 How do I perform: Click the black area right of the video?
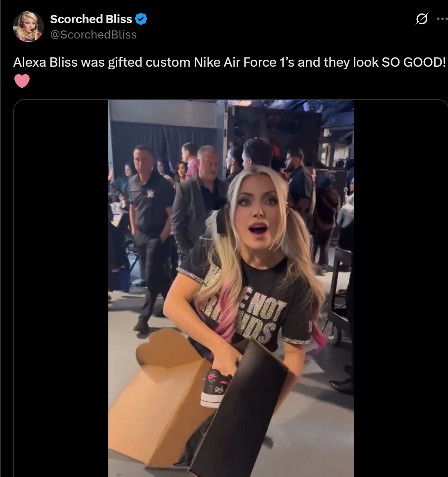click(x=401, y=288)
